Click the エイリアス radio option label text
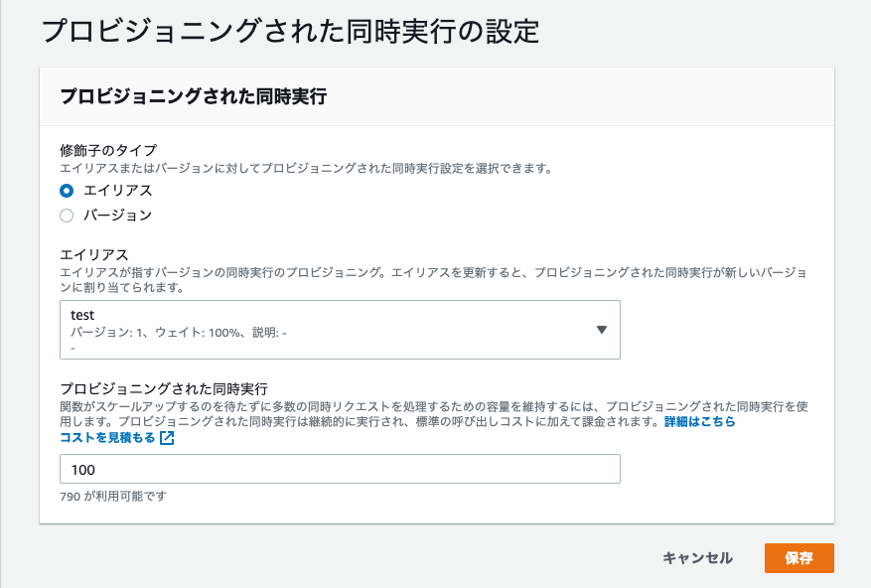The width and height of the screenshot is (871, 588). tap(118, 191)
